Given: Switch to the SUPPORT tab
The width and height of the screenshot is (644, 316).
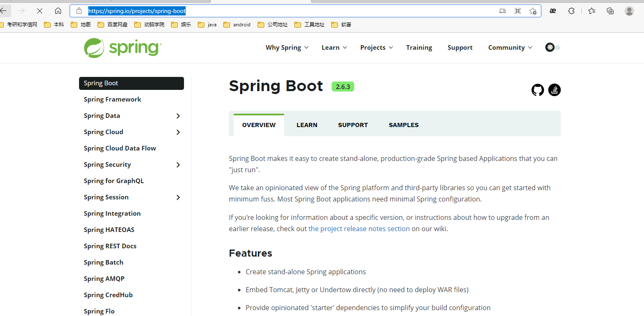Looking at the screenshot, I should coord(353,125).
